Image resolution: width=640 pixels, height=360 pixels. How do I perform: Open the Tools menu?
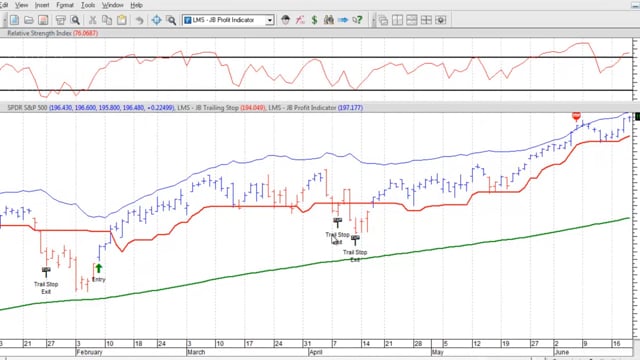click(x=88, y=5)
